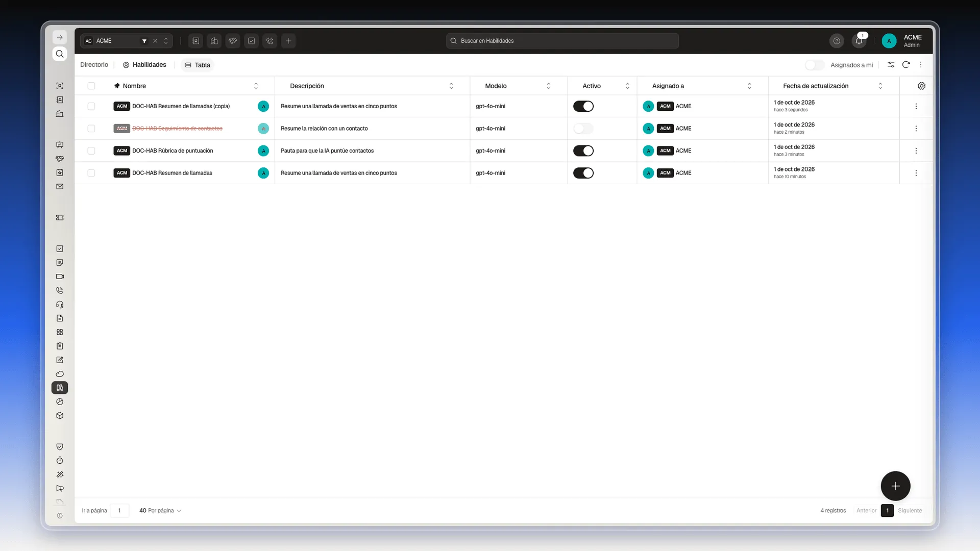Focus the Buscar en Habilidades search field

562,41
